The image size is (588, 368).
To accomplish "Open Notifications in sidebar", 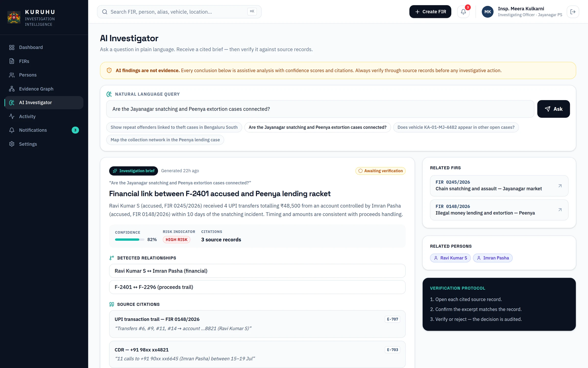I will [44, 130].
